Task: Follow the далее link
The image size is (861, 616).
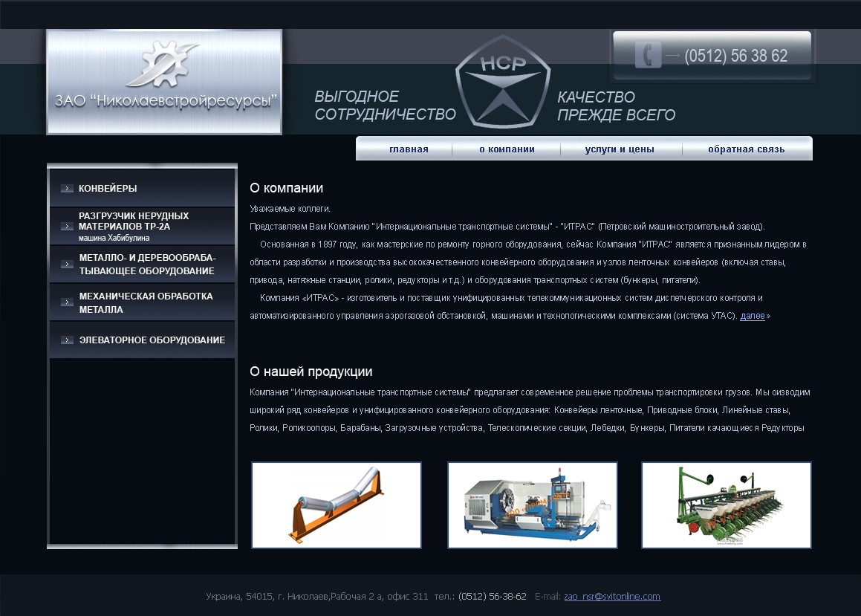Action: pyautogui.click(x=752, y=317)
